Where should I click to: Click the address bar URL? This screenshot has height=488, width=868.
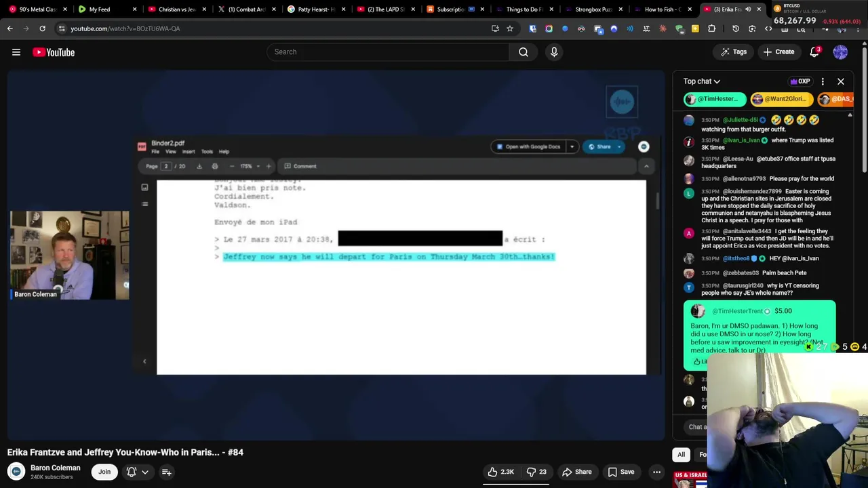(x=125, y=28)
